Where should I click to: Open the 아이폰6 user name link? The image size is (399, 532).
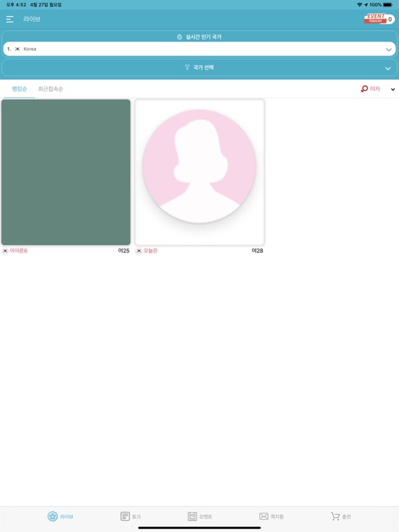pos(19,251)
